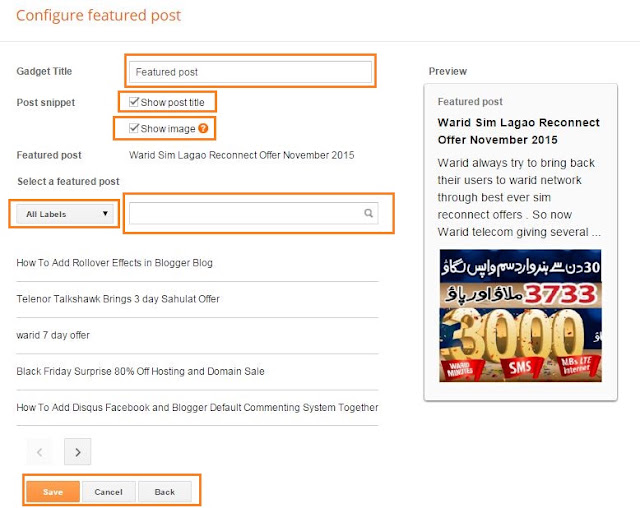This screenshot has height=508, width=640.
Task: Click current featured post name text
Action: (x=242, y=155)
